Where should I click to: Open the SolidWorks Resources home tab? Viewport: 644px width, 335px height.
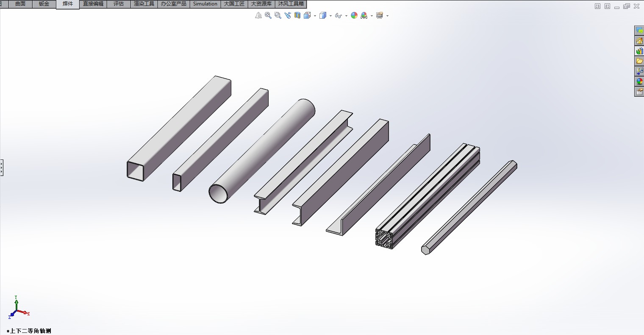pyautogui.click(x=639, y=41)
